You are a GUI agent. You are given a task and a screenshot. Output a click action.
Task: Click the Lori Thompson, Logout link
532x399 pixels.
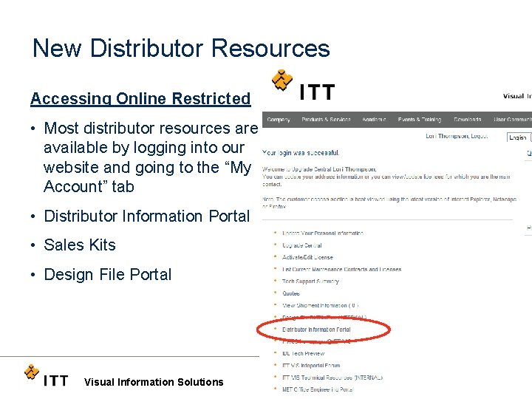(457, 136)
